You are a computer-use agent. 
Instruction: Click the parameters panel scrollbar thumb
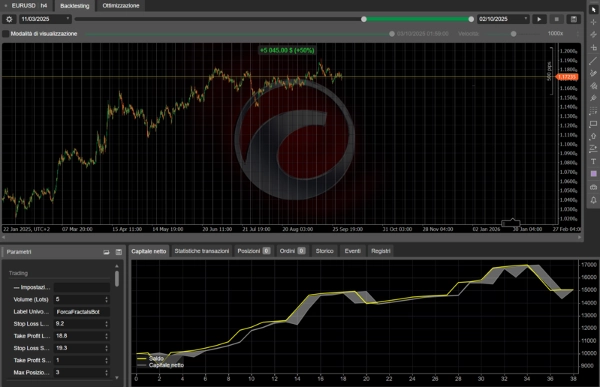click(x=117, y=278)
